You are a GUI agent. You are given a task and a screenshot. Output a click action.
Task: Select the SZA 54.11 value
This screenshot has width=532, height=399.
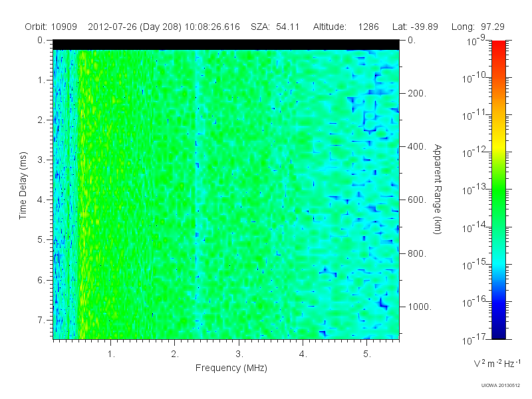275,27
